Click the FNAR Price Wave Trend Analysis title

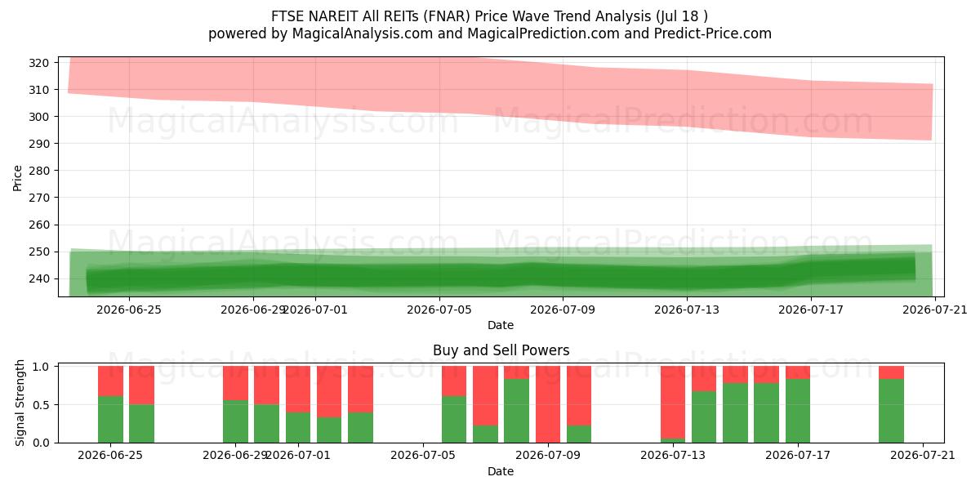(x=490, y=16)
